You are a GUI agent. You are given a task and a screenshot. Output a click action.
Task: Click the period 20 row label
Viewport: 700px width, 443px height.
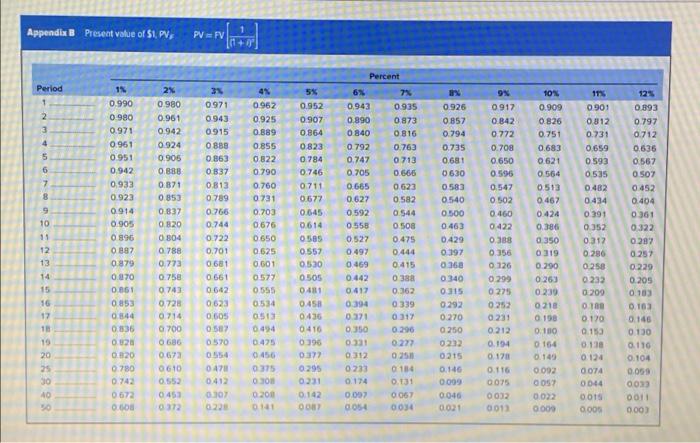(46, 355)
